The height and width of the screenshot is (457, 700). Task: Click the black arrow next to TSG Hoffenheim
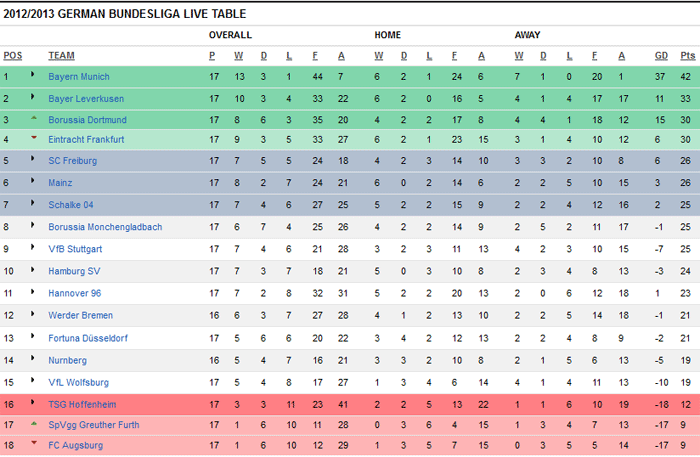coord(32,402)
